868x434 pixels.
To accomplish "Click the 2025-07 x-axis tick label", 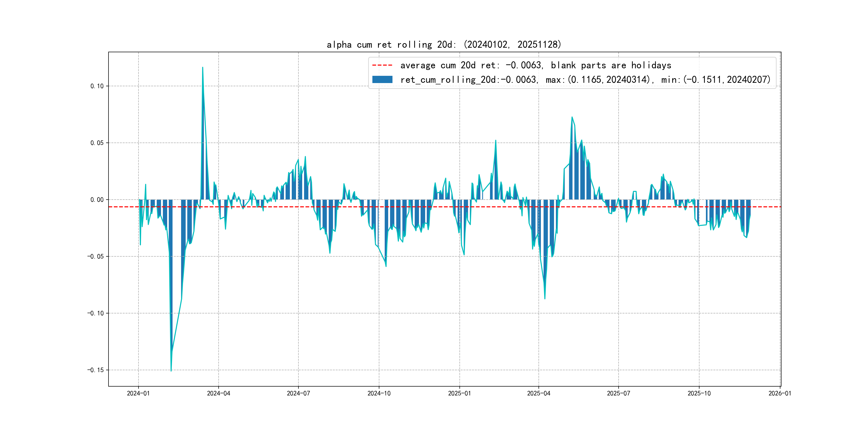I will click(618, 393).
